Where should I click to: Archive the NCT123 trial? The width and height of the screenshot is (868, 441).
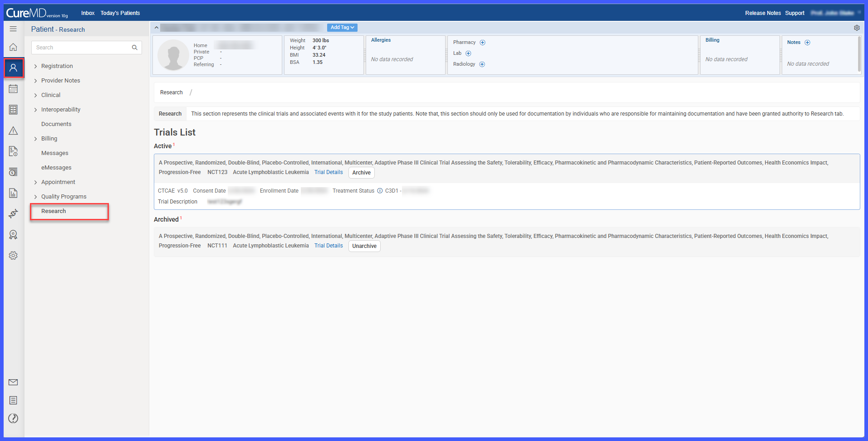(x=362, y=173)
